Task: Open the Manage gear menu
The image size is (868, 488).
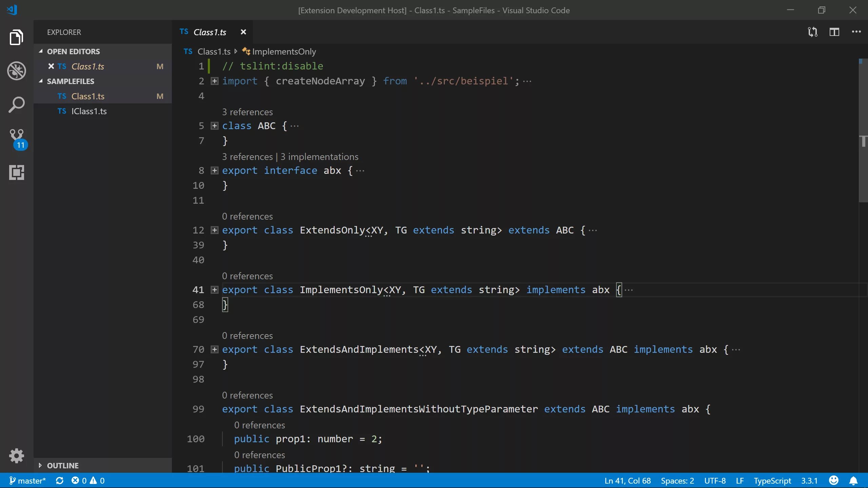Action: [x=16, y=456]
